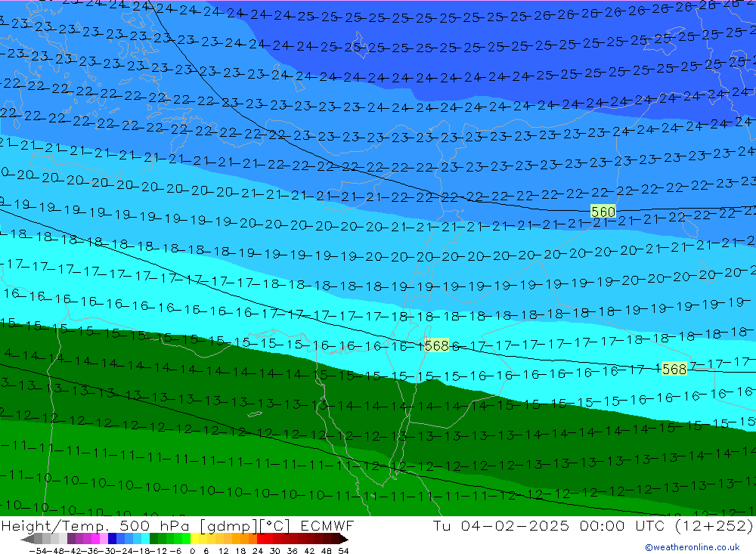Click the 0 legend scale value
The image size is (756, 554).
[x=192, y=551]
